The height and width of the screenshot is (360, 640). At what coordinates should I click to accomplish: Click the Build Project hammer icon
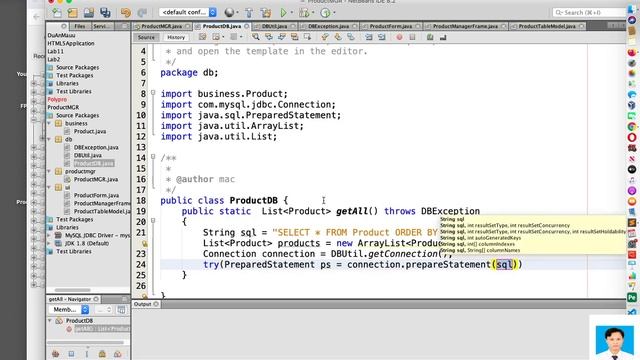coord(249,13)
